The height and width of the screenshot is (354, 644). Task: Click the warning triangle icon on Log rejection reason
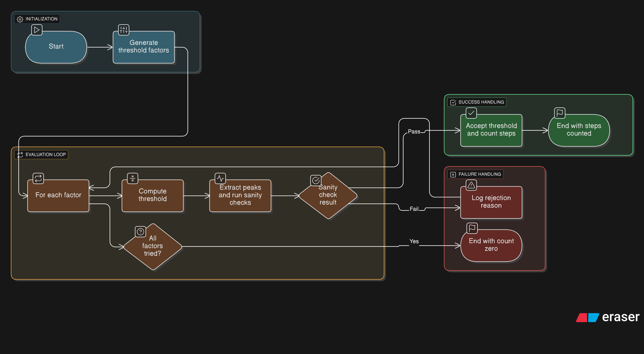click(471, 185)
